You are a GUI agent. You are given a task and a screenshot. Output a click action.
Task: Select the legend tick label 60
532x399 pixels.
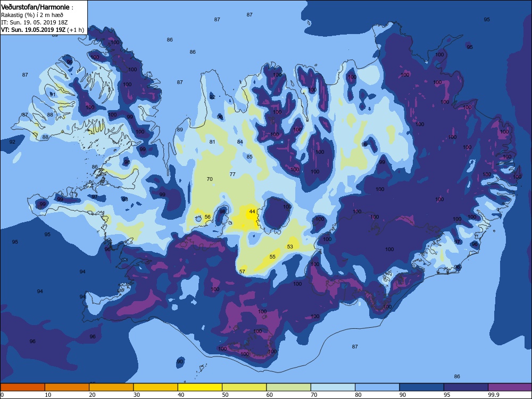pyautogui.click(x=270, y=395)
